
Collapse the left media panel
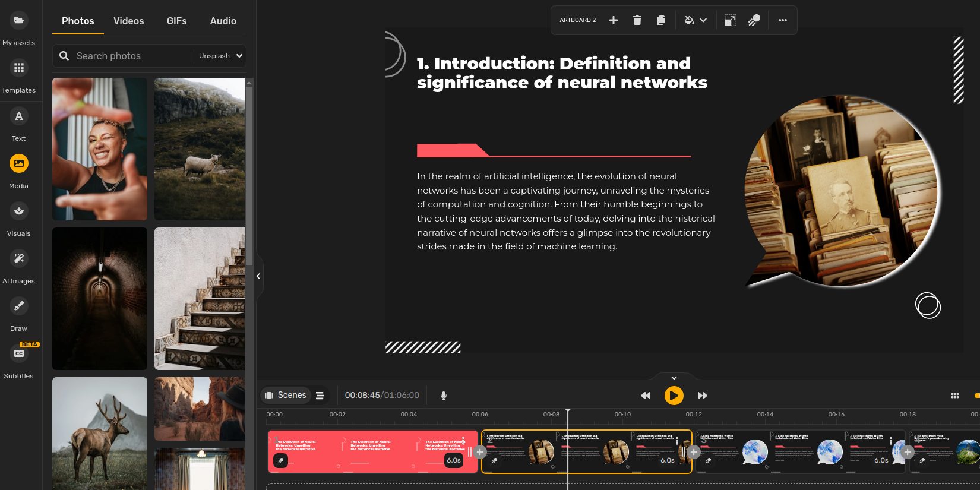tap(258, 276)
